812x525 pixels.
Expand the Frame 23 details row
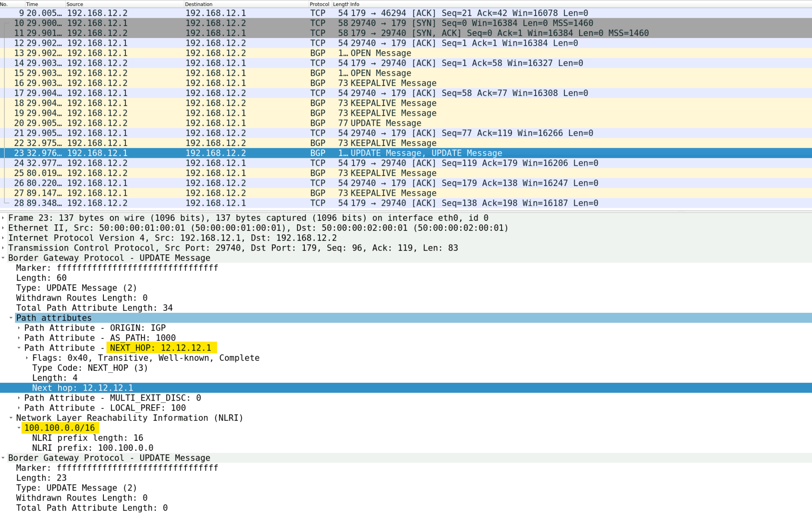click(3, 218)
